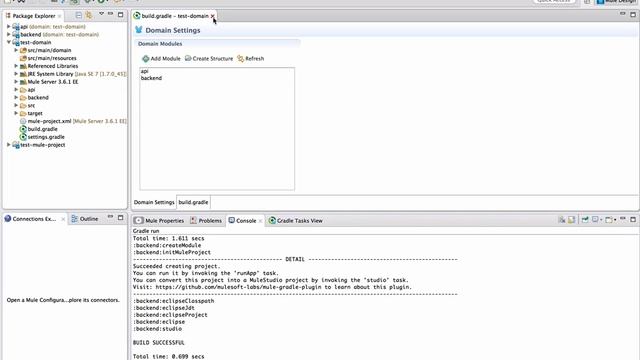
Task: Maximize the Connections Explorer panel
Action: pyautogui.click(x=120, y=218)
